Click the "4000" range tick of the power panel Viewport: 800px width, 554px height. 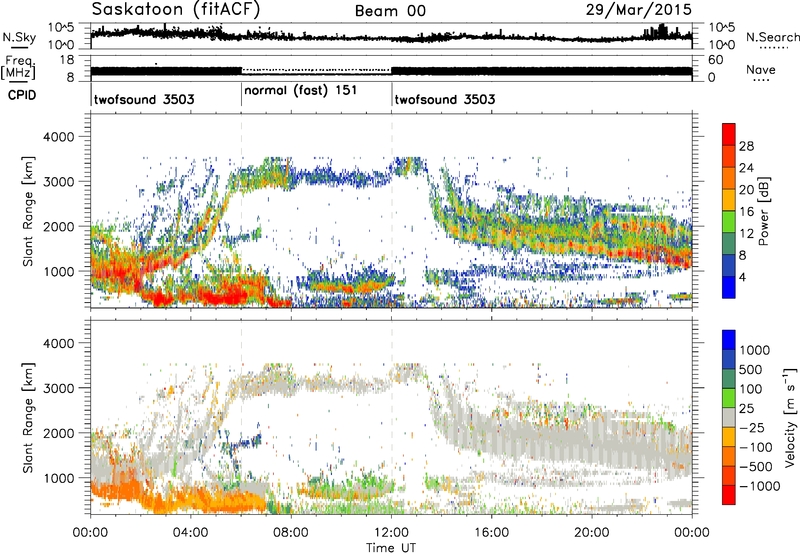click(x=58, y=137)
